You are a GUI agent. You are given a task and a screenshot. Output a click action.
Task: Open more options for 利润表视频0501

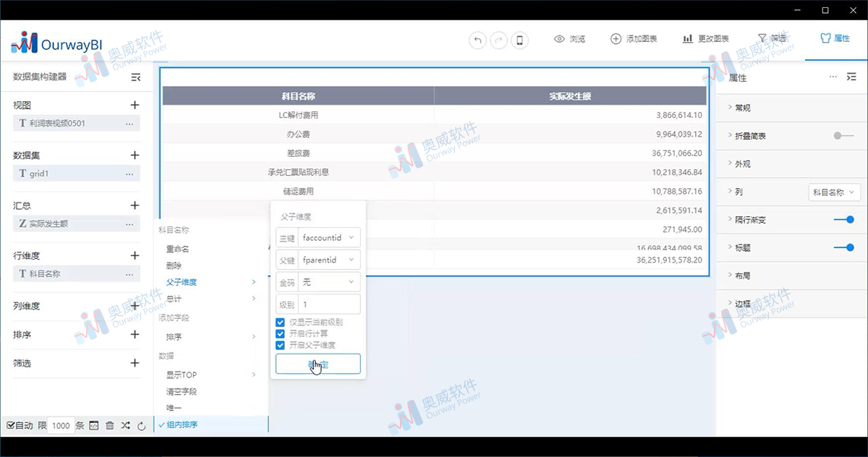129,124
